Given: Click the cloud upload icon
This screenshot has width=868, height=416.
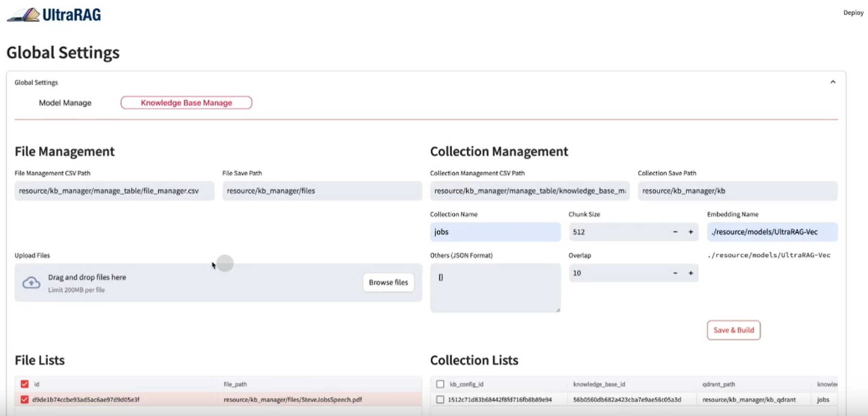Looking at the screenshot, I should click(31, 282).
